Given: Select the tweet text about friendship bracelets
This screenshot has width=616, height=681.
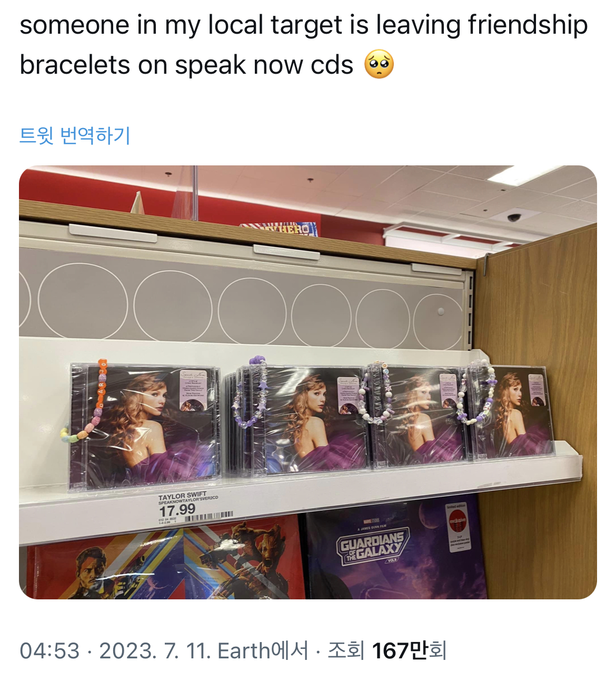Looking at the screenshot, I should click(304, 45).
